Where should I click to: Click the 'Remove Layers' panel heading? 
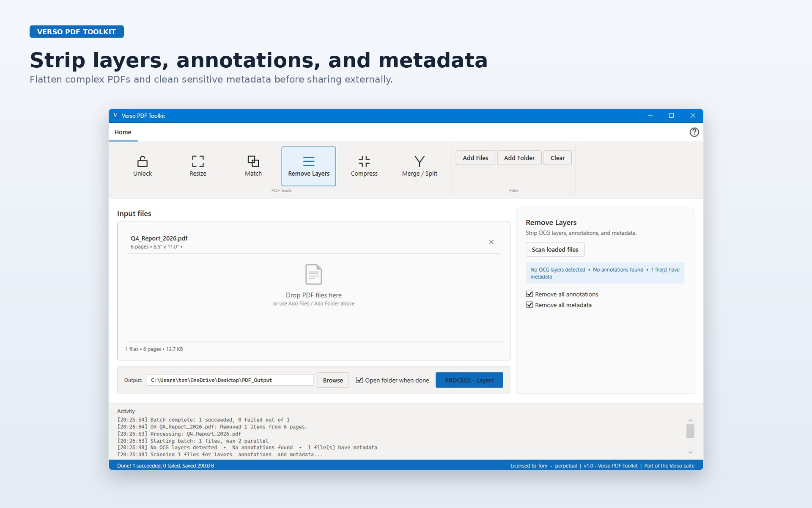point(551,222)
